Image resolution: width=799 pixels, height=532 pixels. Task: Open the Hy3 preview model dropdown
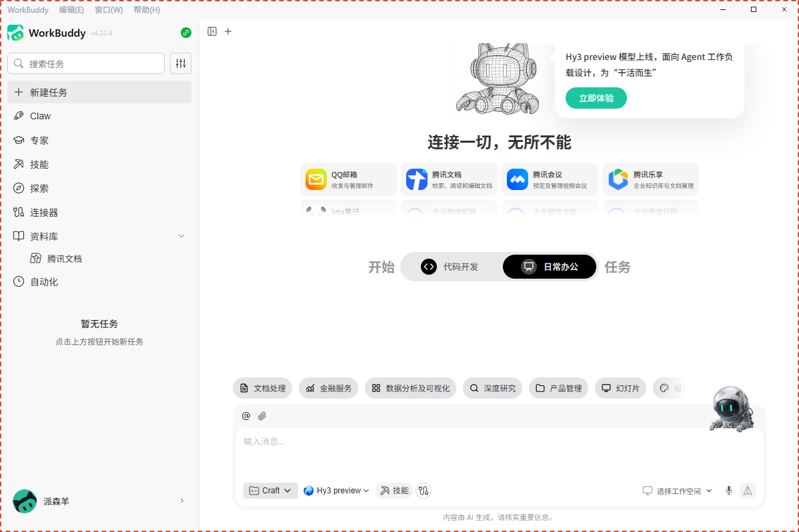tap(336, 490)
